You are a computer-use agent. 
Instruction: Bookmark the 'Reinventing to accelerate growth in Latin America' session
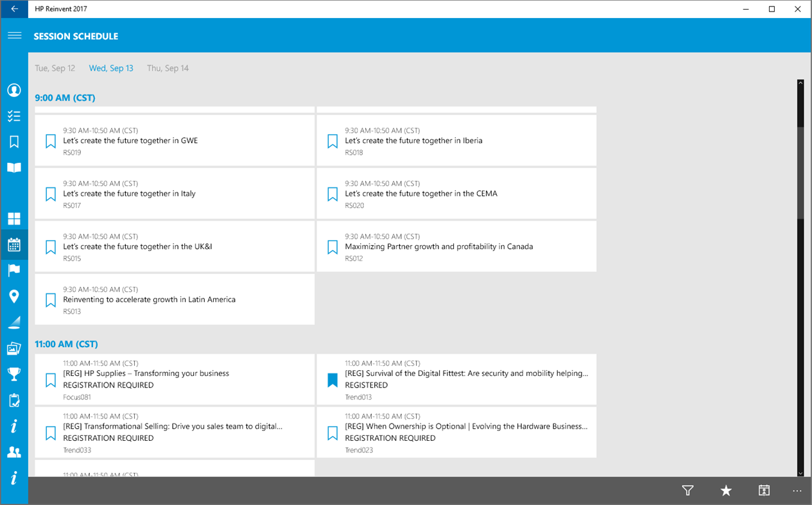pos(50,299)
